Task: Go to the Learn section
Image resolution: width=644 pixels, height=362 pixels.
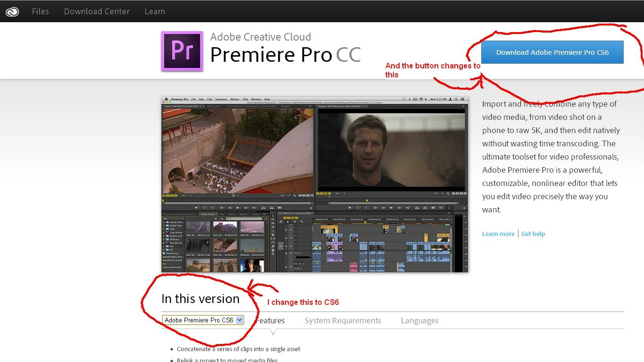Action: 155,11
